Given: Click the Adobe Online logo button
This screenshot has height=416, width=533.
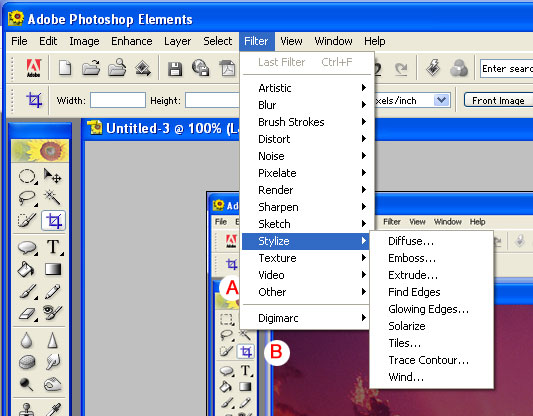Looking at the screenshot, I should click(x=34, y=68).
